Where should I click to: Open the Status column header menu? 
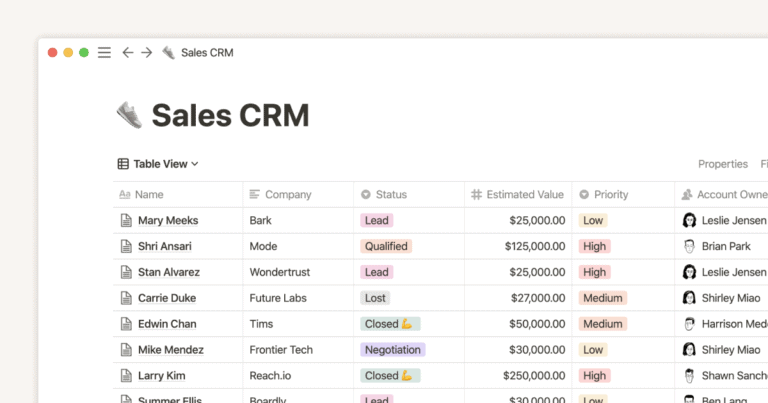point(384,195)
